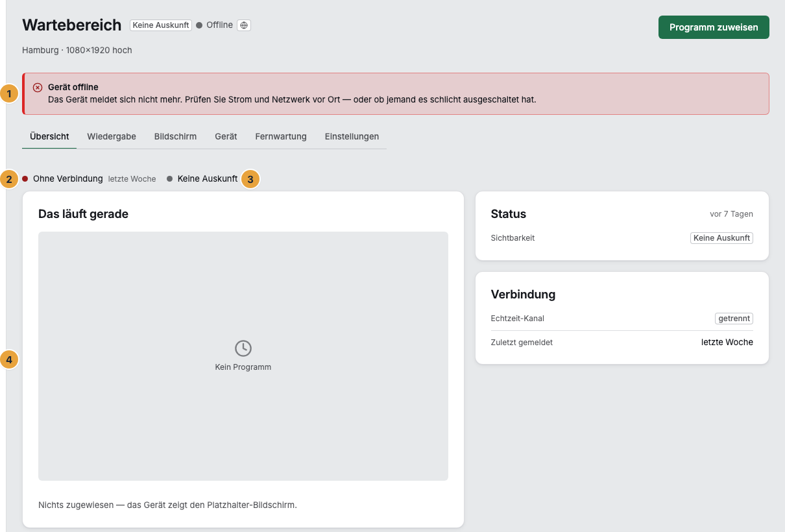Click the Offline status label in header

click(x=219, y=25)
